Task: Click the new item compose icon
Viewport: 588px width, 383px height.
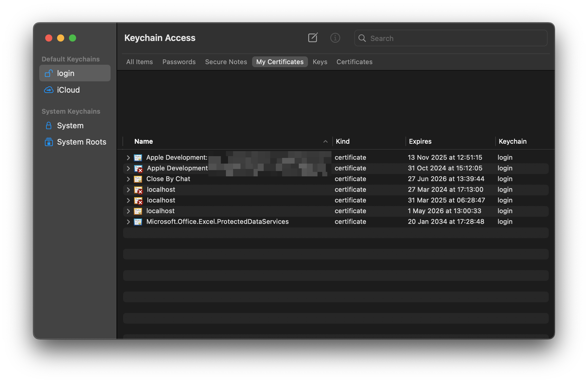Action: [x=312, y=38]
